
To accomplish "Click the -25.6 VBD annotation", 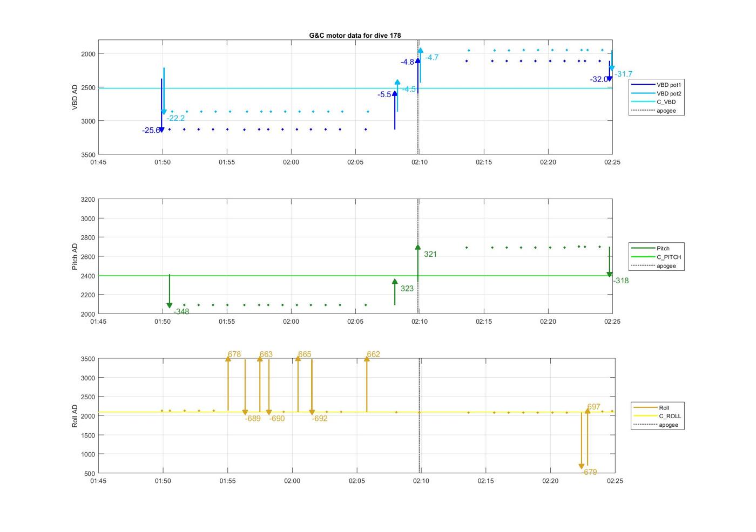I will [151, 131].
